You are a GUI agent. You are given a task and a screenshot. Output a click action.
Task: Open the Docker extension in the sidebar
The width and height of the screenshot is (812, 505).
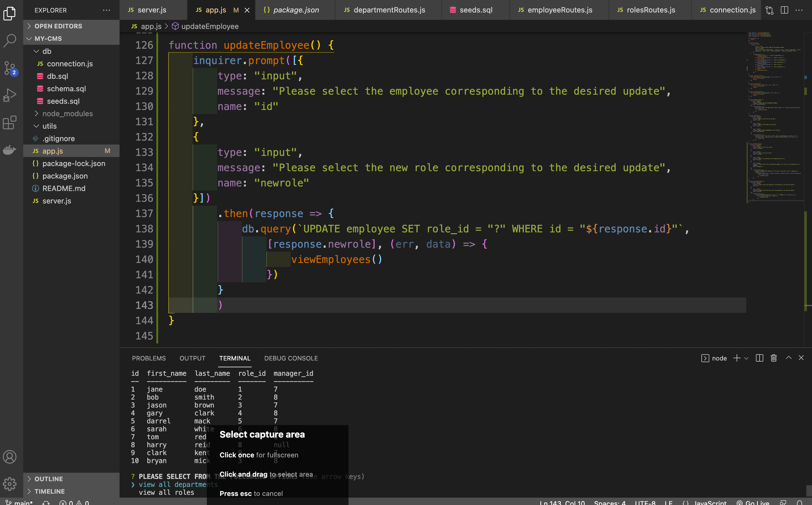10,150
